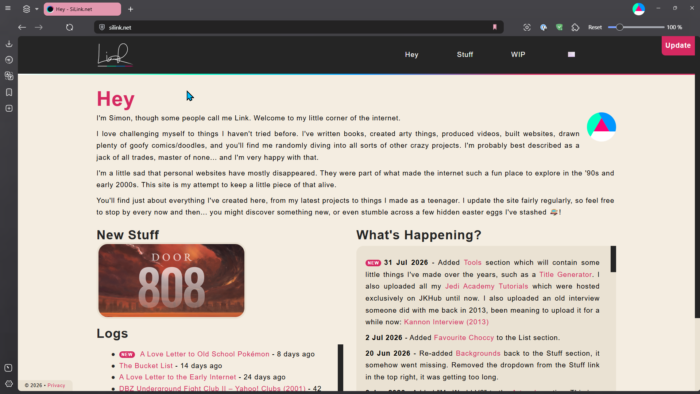
Task: Click the 20 Jun 2026 date text
Action: click(x=388, y=353)
